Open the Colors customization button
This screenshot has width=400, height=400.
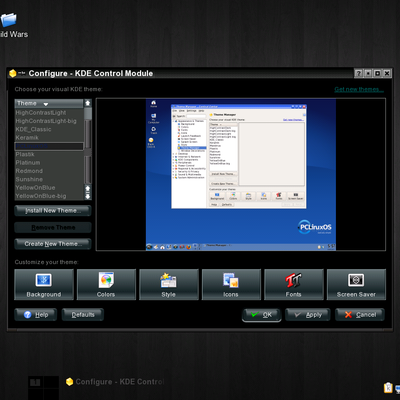pyautogui.click(x=106, y=285)
